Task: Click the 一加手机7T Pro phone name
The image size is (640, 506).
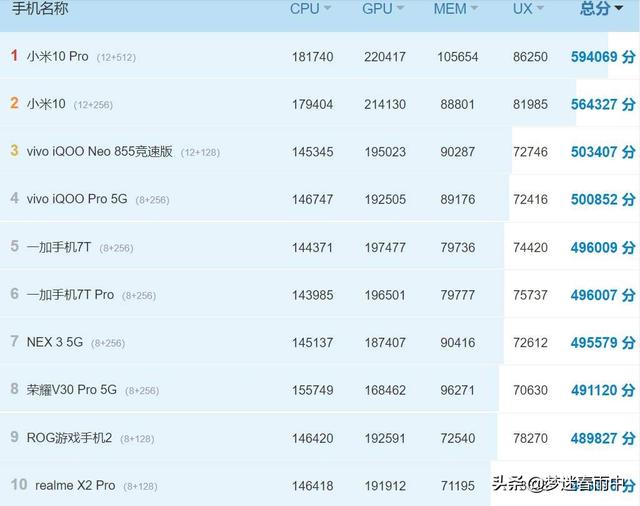Action: [70, 295]
